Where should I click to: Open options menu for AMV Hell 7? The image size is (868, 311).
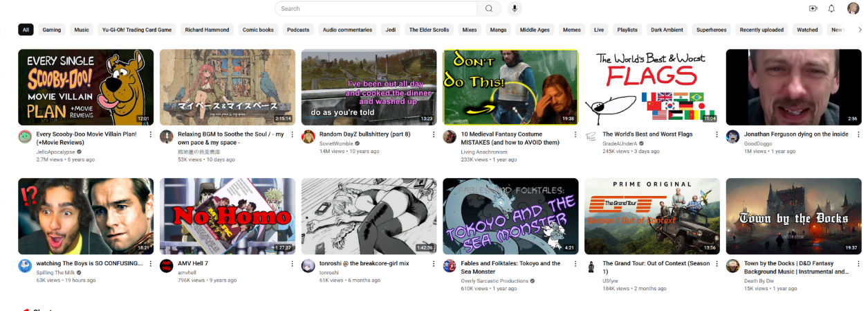(293, 264)
